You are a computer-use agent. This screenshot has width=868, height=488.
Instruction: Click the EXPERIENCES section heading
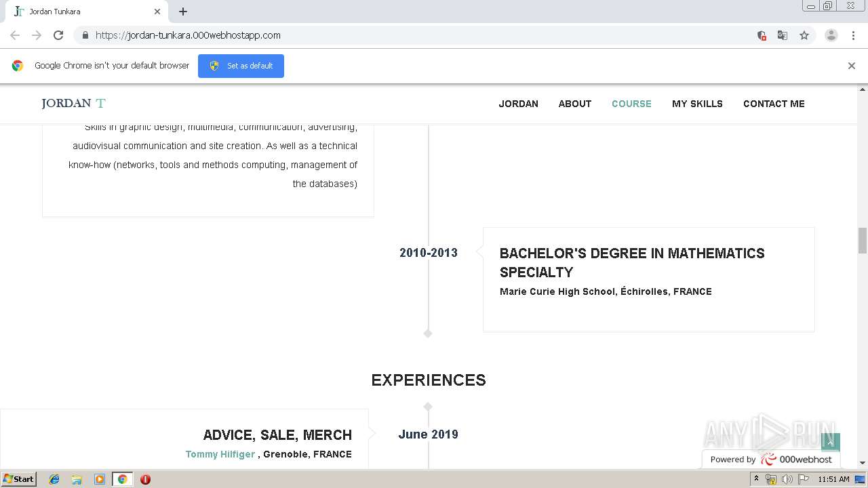(x=429, y=380)
